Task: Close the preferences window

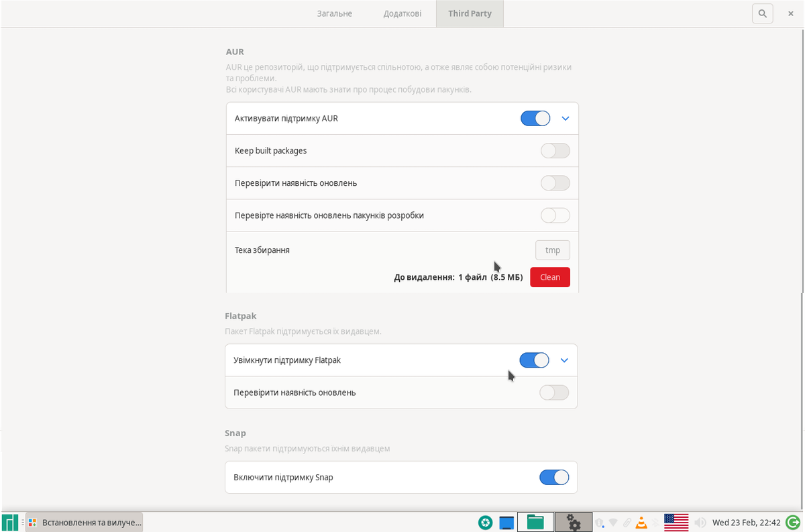Action: click(x=791, y=13)
